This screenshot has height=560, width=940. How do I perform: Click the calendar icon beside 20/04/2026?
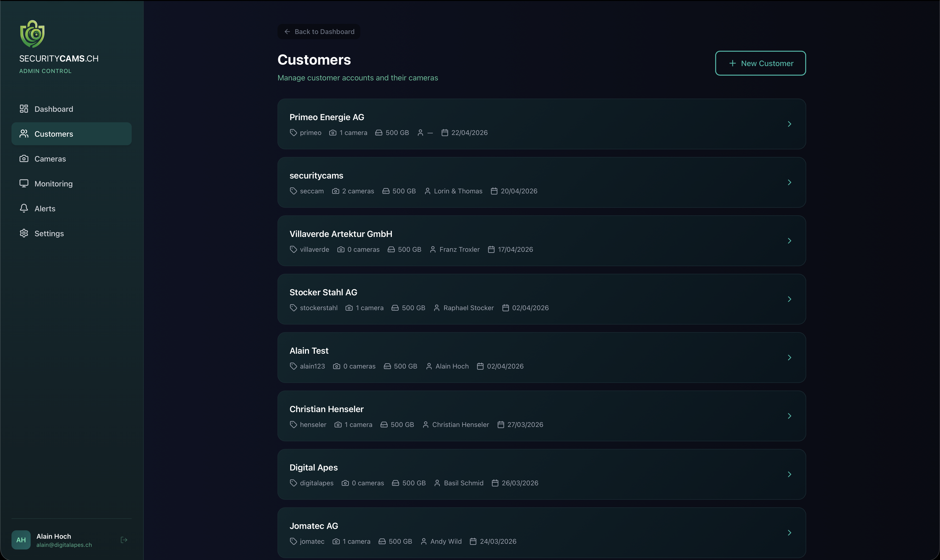point(494,191)
